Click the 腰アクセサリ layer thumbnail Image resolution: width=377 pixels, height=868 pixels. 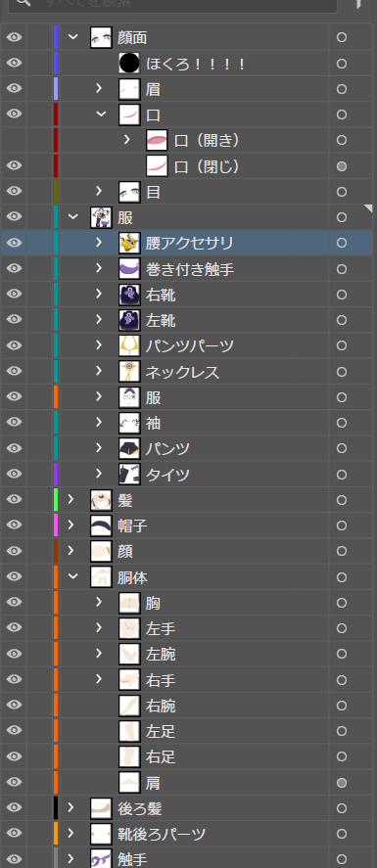tap(129, 243)
